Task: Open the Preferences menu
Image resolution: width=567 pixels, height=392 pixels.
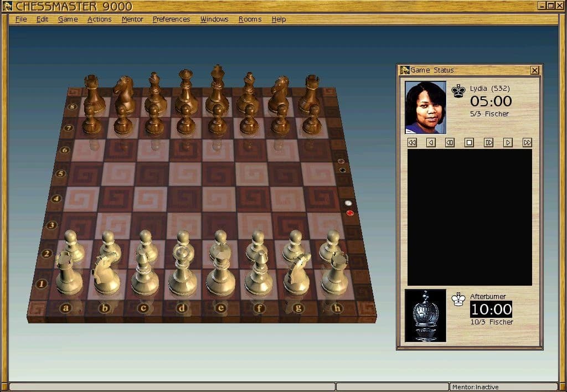Action: 171,19
